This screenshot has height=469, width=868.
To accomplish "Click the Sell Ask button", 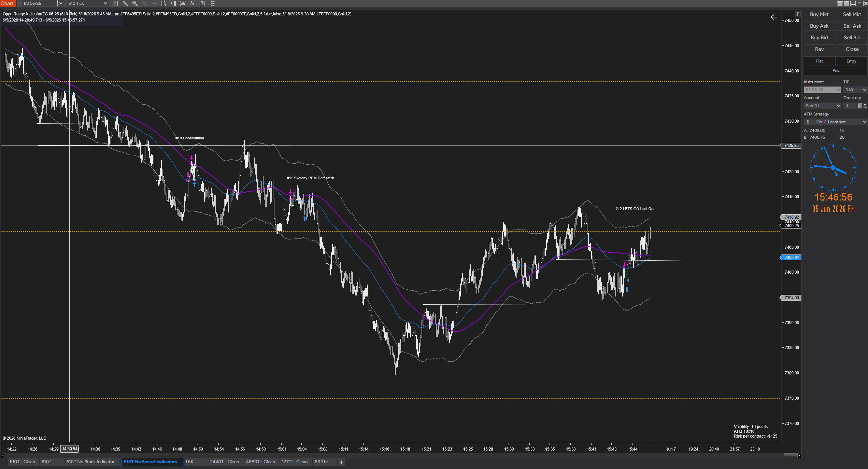I will [852, 26].
